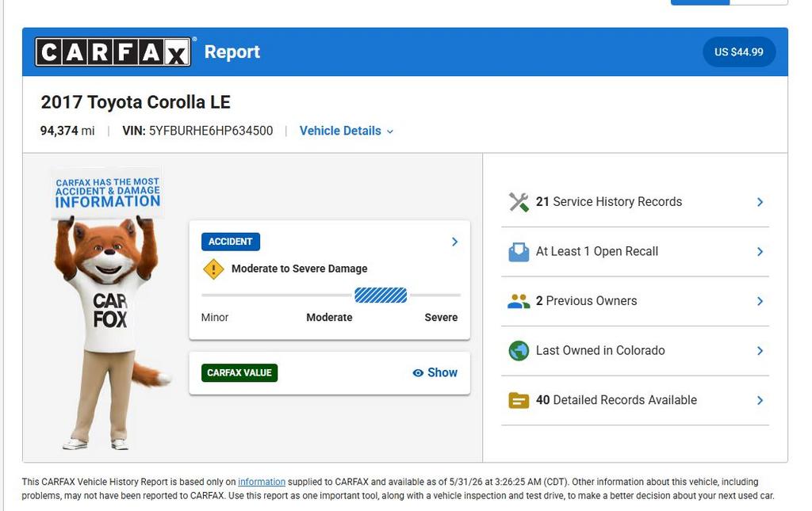Click the '2017 Toyota Corolla LE' title

pos(136,102)
